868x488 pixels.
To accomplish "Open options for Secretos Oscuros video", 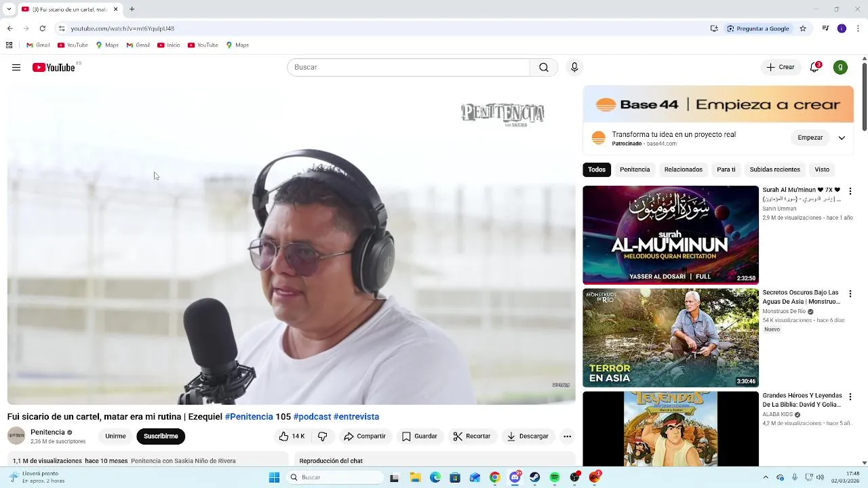I will 850,294.
